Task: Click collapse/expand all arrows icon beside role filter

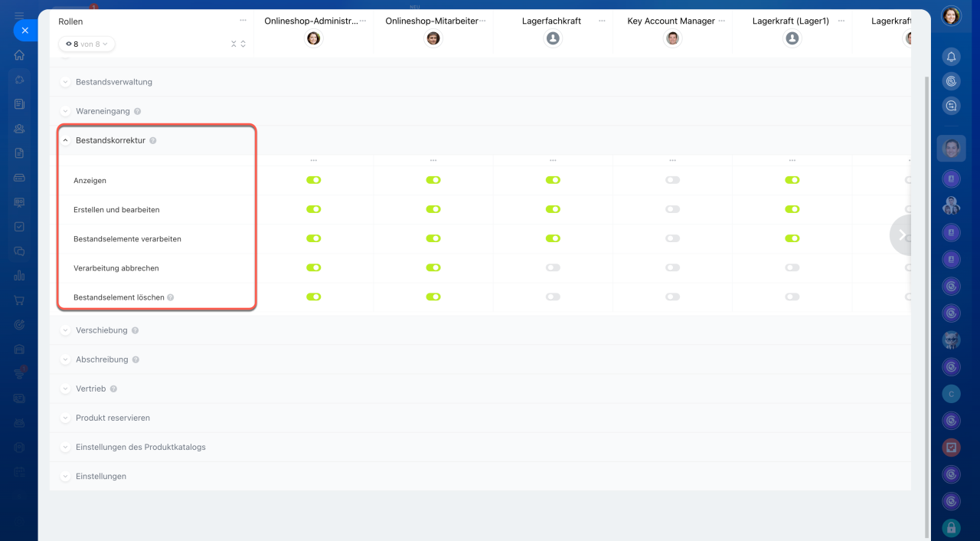Action: (x=239, y=44)
